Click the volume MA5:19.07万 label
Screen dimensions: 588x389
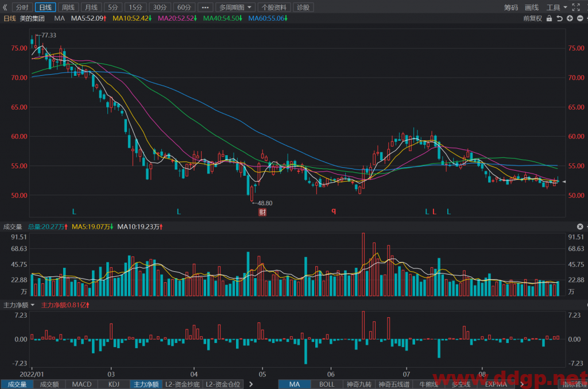click(92, 226)
